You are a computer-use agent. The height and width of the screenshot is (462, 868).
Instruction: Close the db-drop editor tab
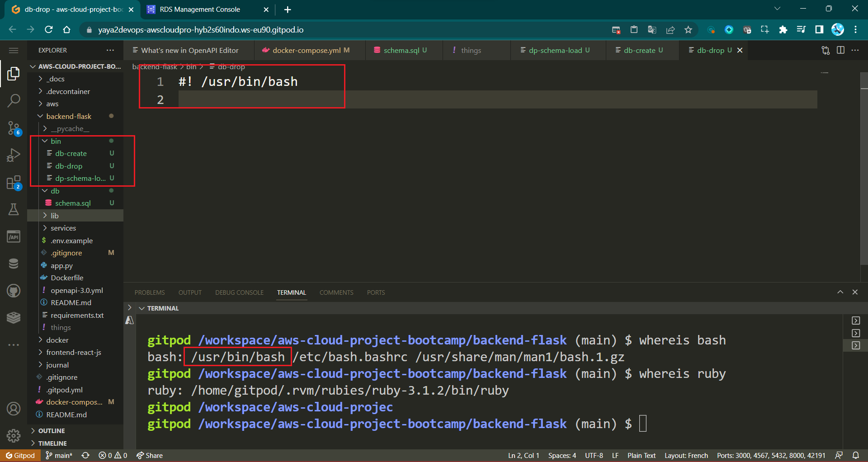pyautogui.click(x=740, y=50)
